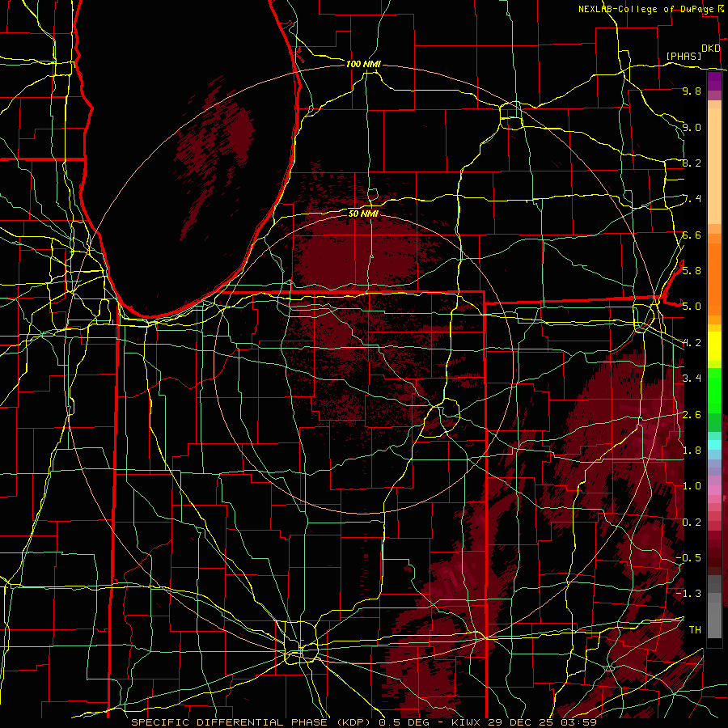
Task: Click the NEXLAB-College of DuPage credit text
Action: [x=645, y=9]
